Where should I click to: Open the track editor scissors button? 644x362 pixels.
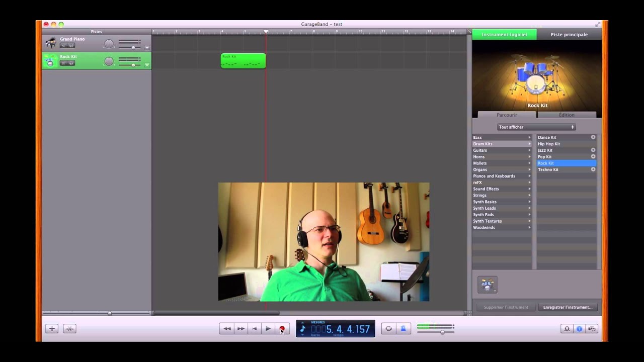point(69,328)
